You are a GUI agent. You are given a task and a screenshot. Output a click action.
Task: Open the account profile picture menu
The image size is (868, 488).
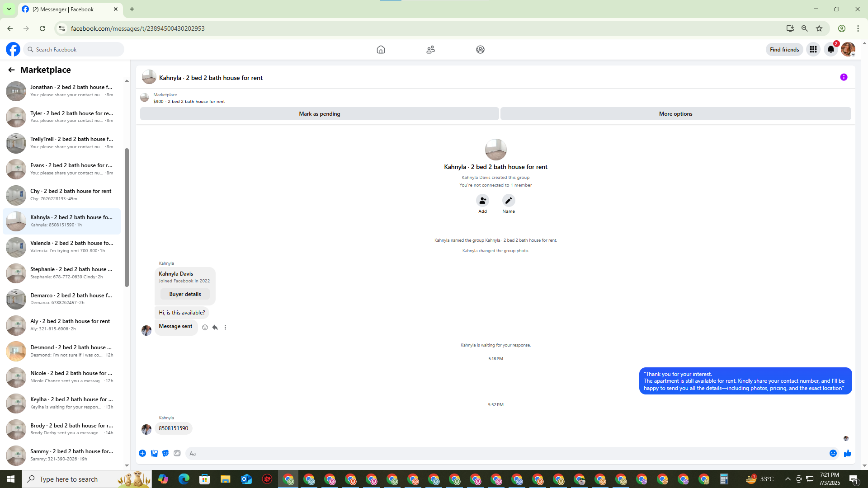pyautogui.click(x=848, y=50)
